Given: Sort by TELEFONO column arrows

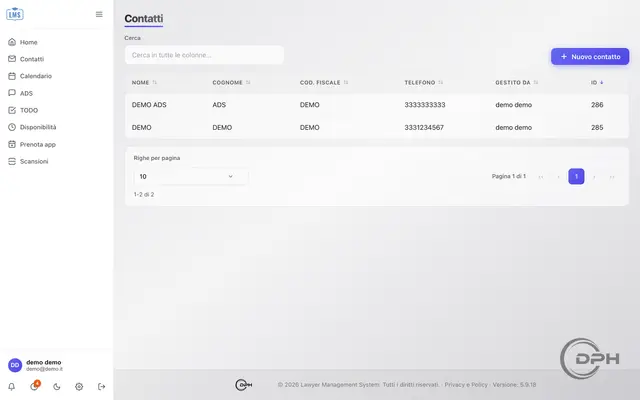Looking at the screenshot, I should (440, 82).
